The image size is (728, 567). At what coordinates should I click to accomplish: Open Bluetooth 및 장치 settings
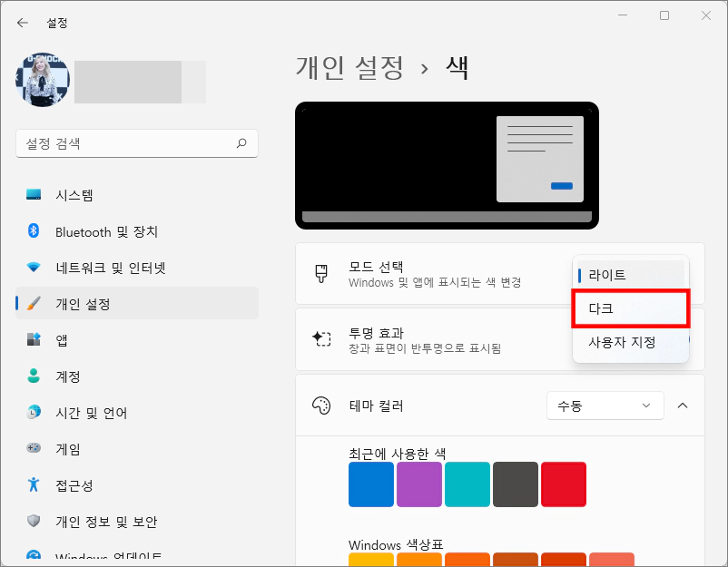(137, 231)
